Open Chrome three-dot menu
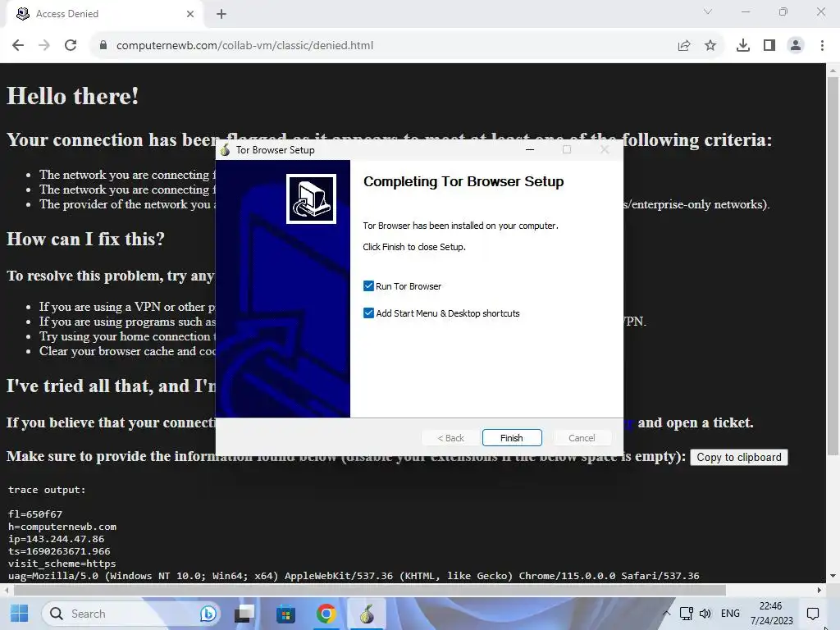Screen dimensions: 840x630 [822, 46]
